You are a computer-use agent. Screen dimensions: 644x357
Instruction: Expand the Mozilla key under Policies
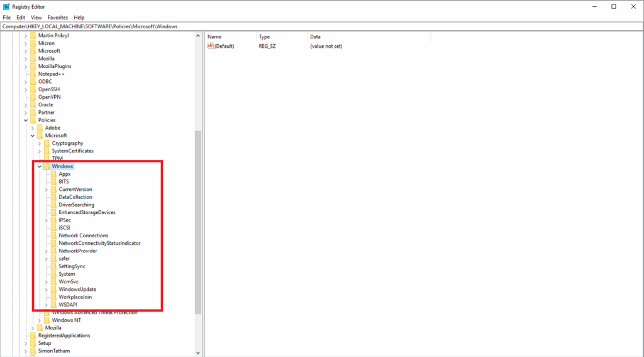pyautogui.click(x=33, y=328)
